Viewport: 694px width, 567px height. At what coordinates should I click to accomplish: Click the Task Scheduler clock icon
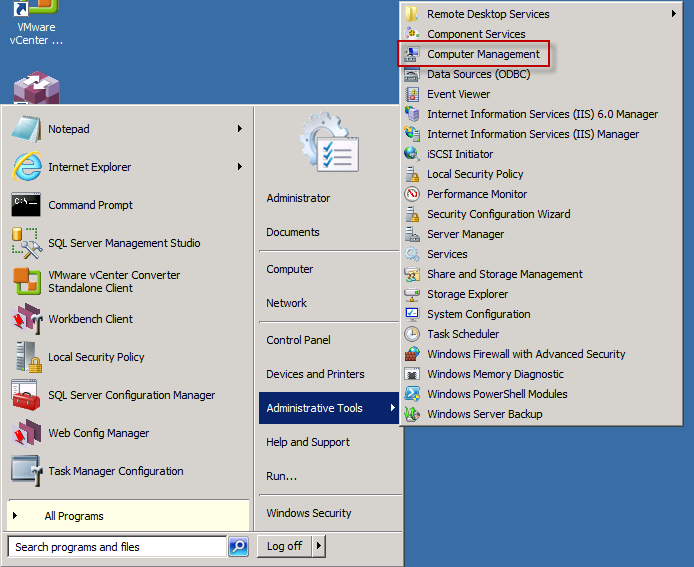(412, 334)
